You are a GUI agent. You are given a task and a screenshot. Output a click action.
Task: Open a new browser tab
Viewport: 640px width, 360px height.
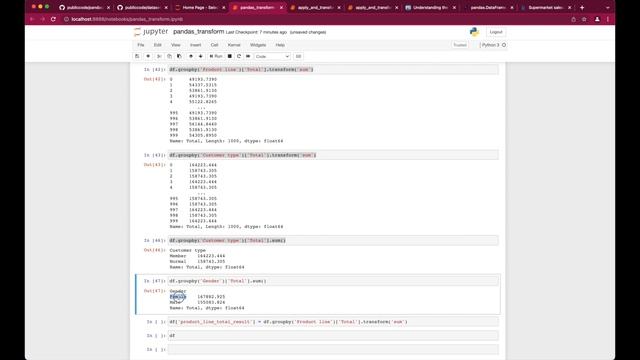[x=582, y=7]
